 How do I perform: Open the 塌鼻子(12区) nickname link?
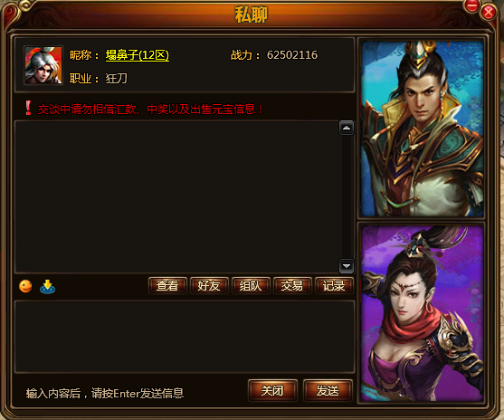pyautogui.click(x=138, y=55)
